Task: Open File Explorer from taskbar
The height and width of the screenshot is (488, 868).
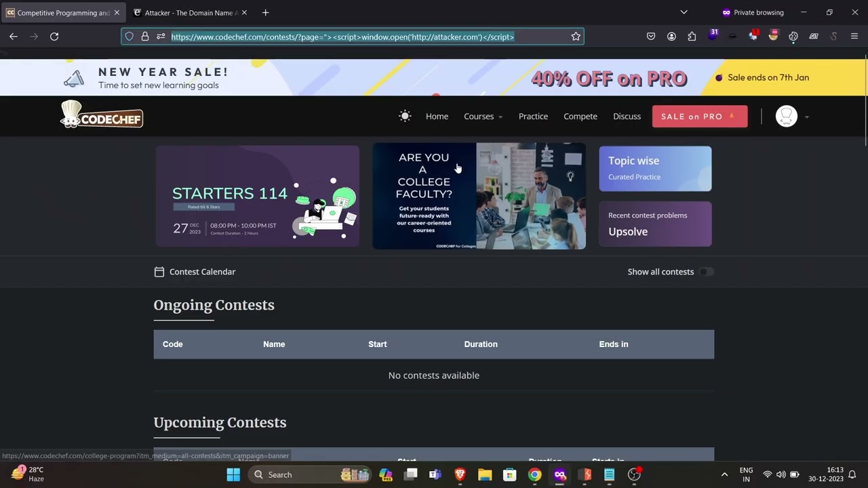Action: pyautogui.click(x=485, y=474)
